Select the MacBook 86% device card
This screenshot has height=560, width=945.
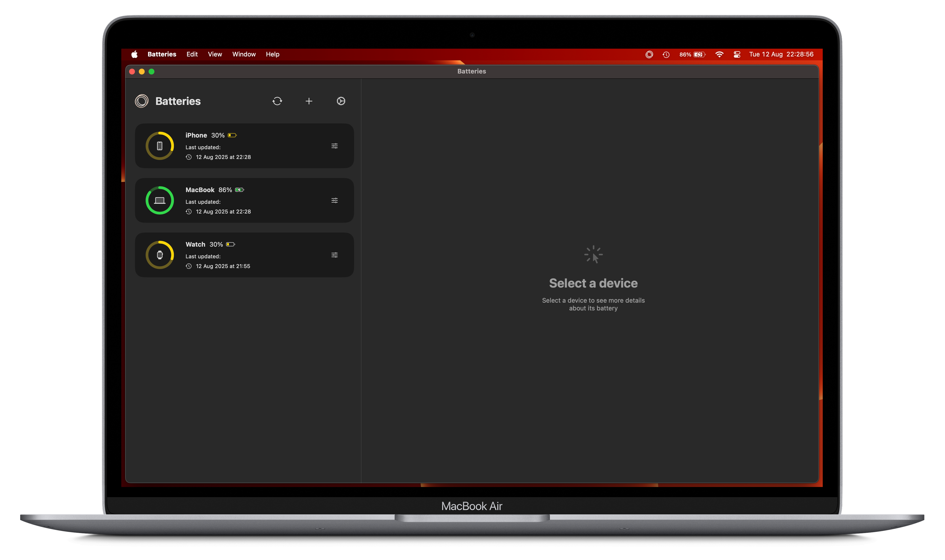[244, 200]
